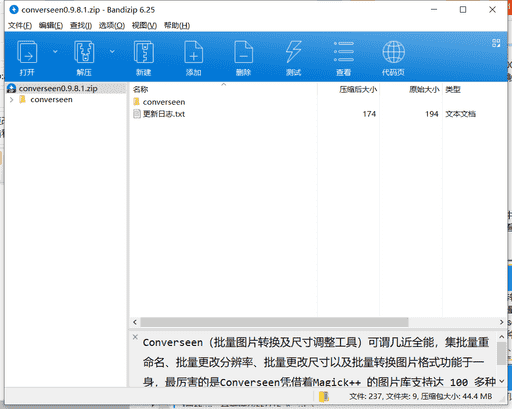512x409 pixels.
Task: Select the converseen folder in the tree
Action: point(51,100)
